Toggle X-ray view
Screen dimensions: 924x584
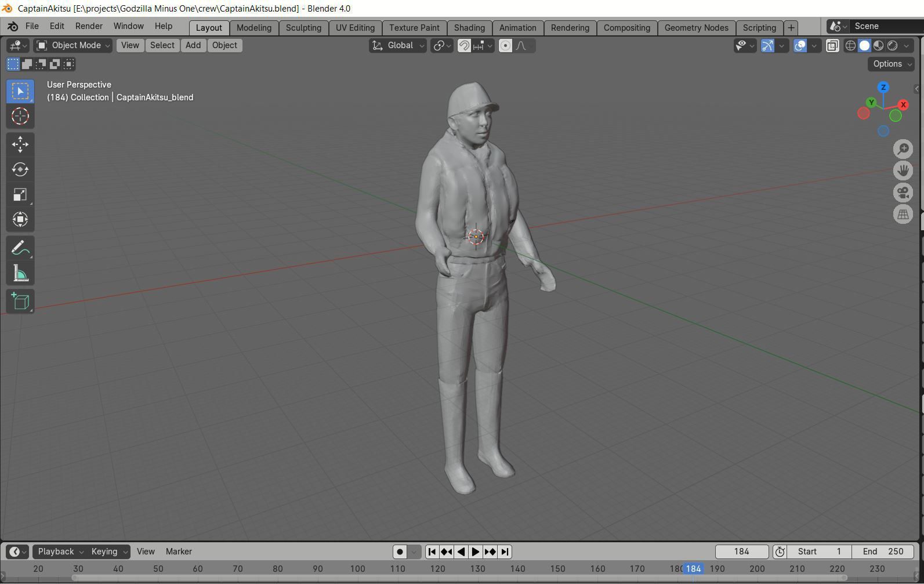click(832, 45)
